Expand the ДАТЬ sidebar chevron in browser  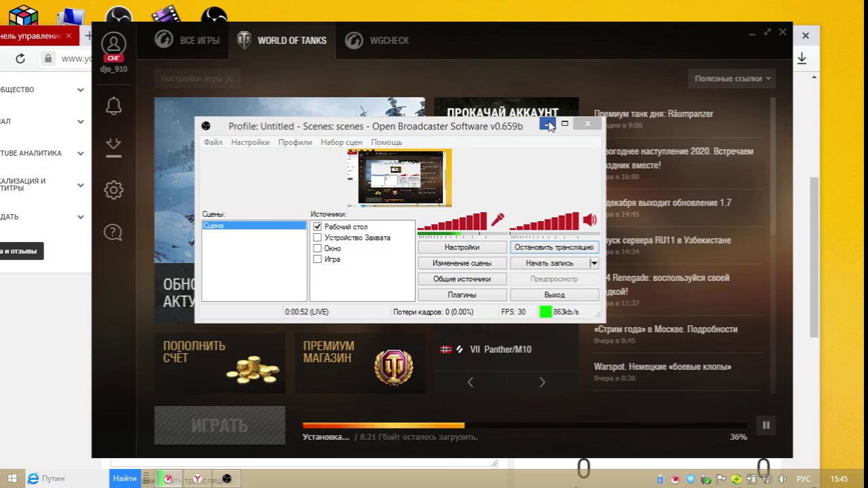click(x=81, y=217)
